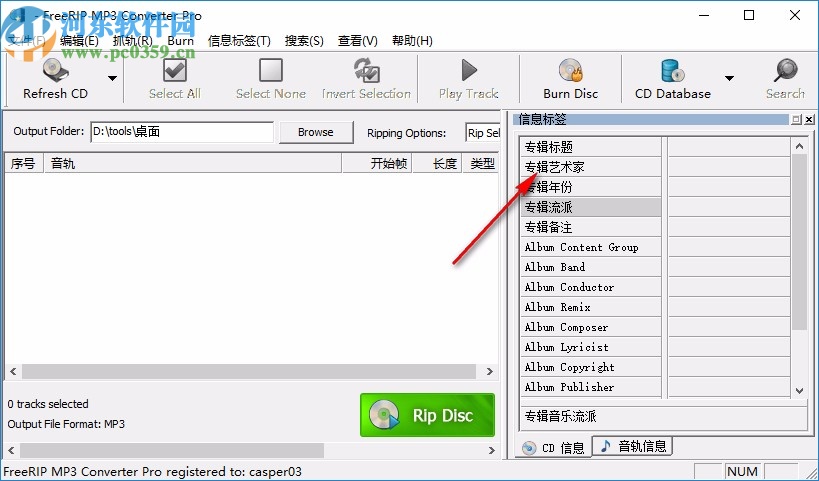The width and height of the screenshot is (819, 481).
Task: Click the value cell beside 专辑艺术家
Action: [729, 167]
